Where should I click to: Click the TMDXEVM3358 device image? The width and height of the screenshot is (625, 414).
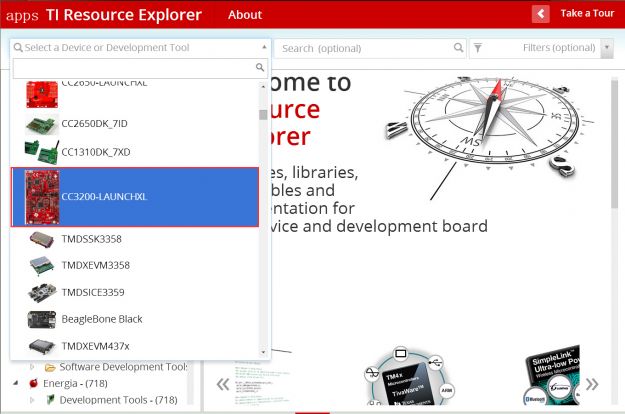(x=41, y=266)
